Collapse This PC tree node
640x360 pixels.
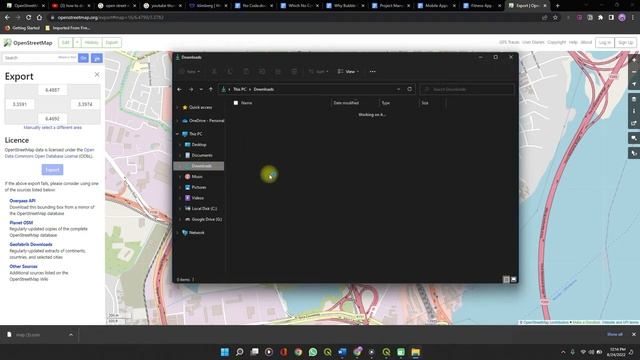178,134
